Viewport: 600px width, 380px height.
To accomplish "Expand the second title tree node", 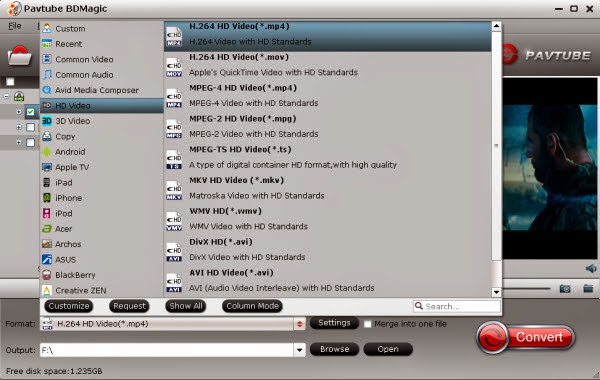I will (x=19, y=127).
